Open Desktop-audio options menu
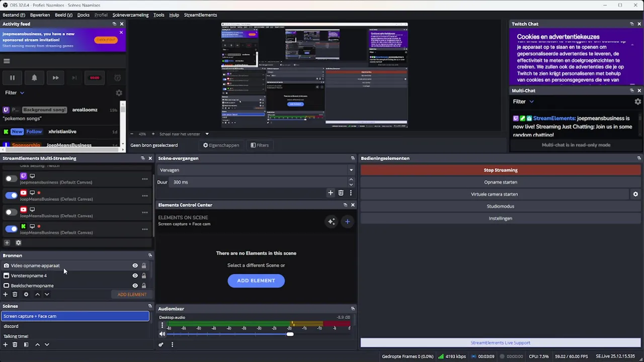This screenshot has width=644, height=362. (x=162, y=325)
